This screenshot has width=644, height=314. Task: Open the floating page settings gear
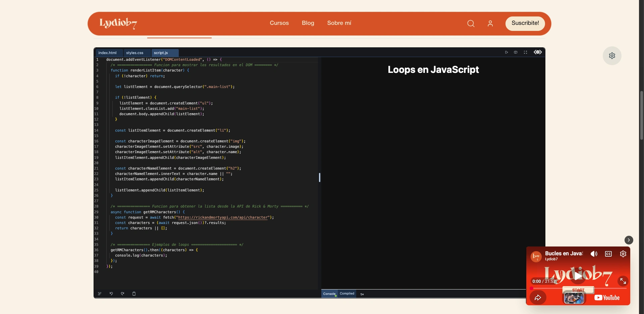coord(612,56)
